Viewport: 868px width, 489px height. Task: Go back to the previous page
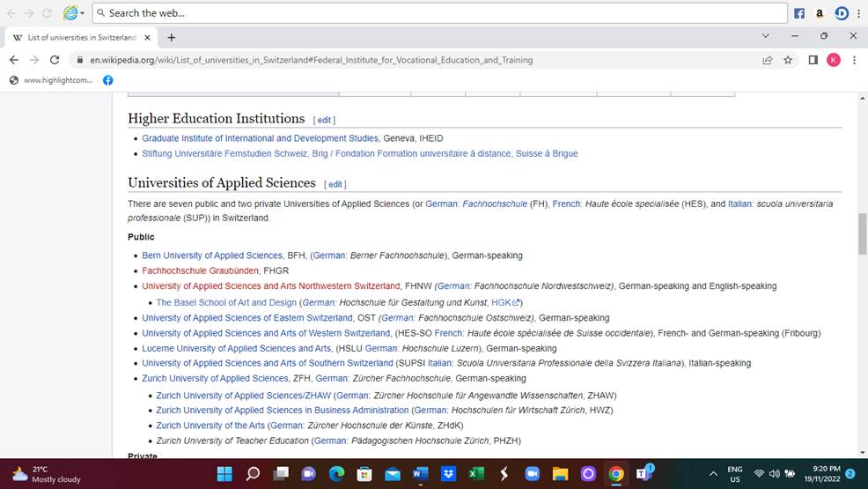click(x=14, y=60)
